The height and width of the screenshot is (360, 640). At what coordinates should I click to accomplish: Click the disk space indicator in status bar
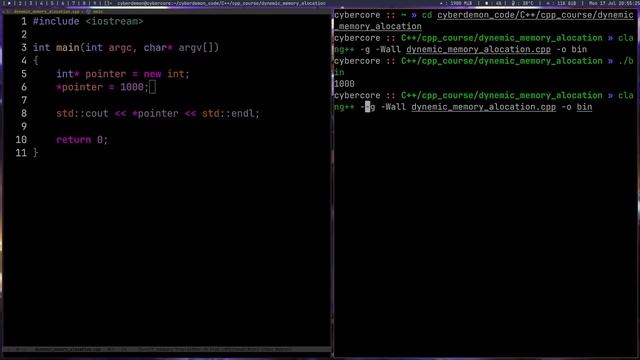click(x=561, y=3)
